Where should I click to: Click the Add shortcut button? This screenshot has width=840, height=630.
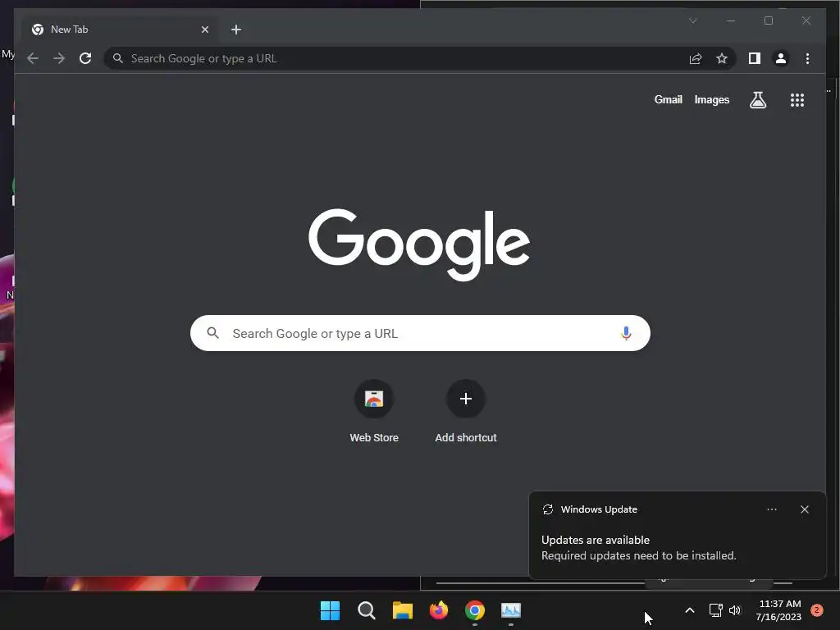coord(466,412)
